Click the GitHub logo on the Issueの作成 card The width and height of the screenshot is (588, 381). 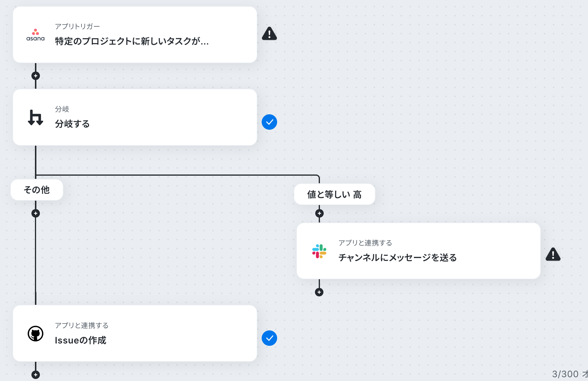tap(36, 334)
